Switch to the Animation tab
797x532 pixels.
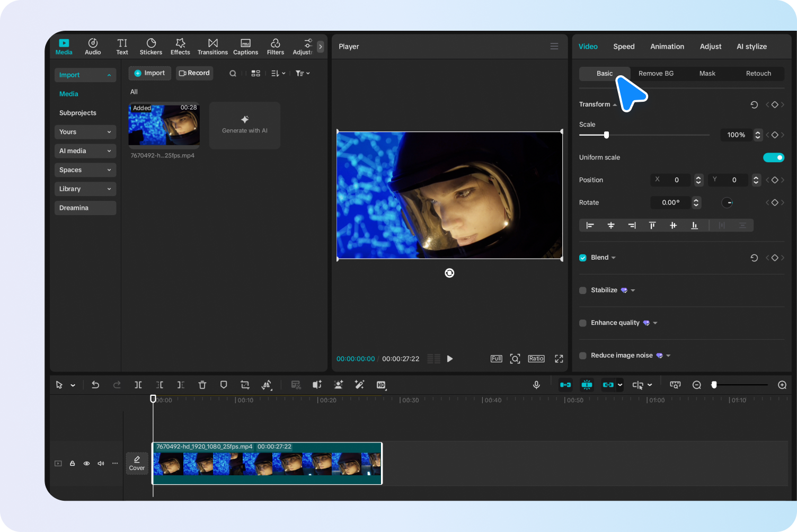point(667,46)
